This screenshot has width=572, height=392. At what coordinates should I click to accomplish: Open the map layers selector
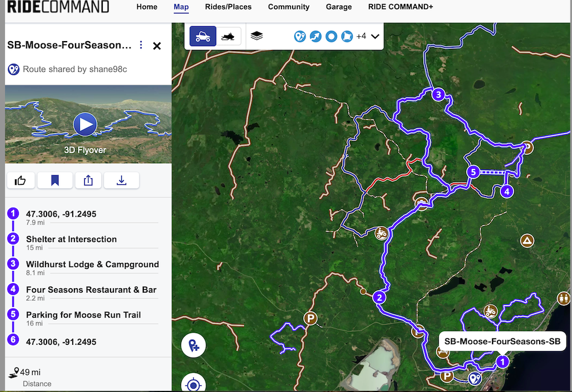[257, 36]
